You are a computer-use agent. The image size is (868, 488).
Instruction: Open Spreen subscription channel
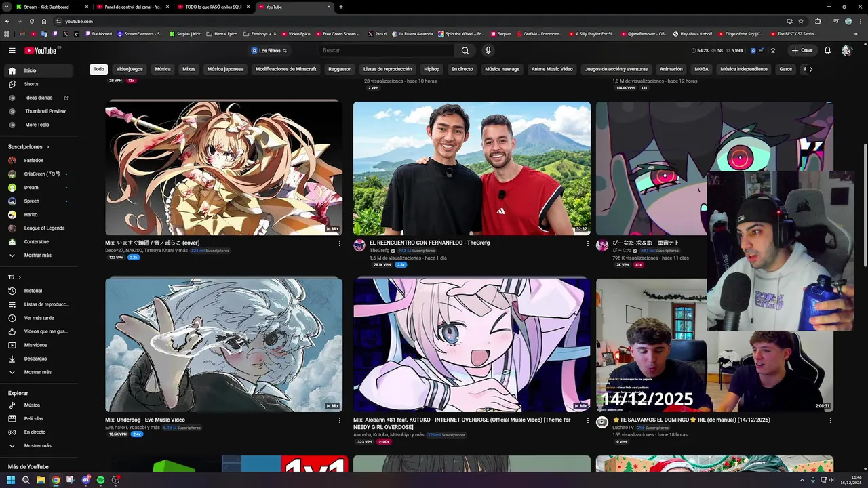tap(38, 201)
